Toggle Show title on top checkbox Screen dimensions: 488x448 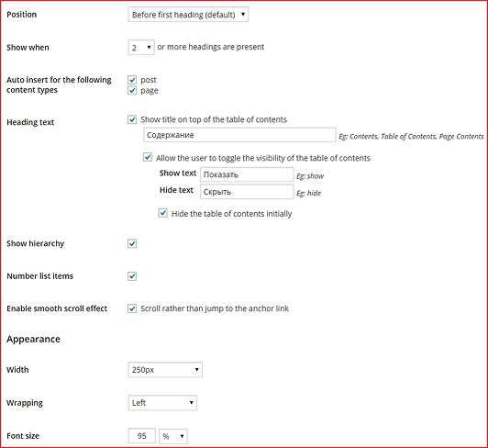pyautogui.click(x=132, y=119)
